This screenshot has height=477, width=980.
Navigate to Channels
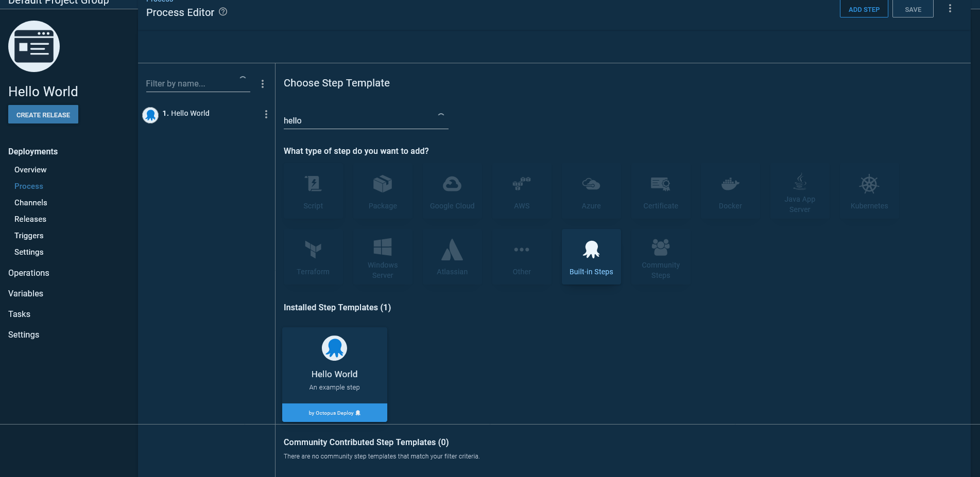pos(31,203)
